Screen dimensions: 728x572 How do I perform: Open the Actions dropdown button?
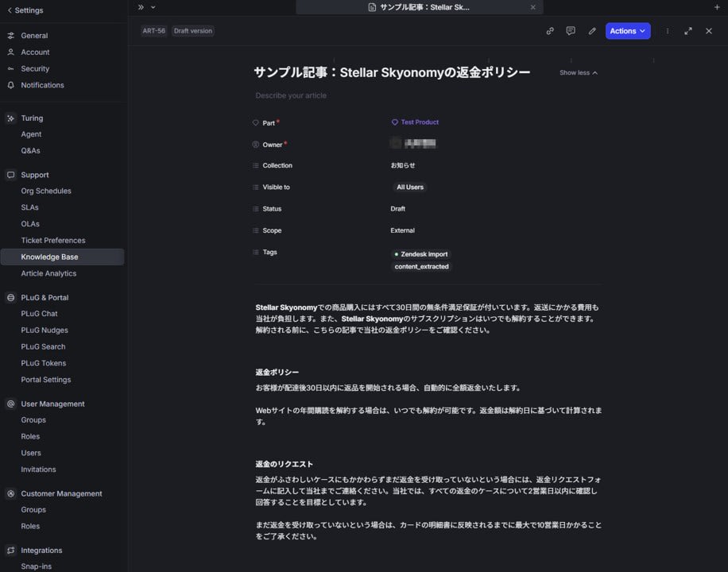click(628, 31)
